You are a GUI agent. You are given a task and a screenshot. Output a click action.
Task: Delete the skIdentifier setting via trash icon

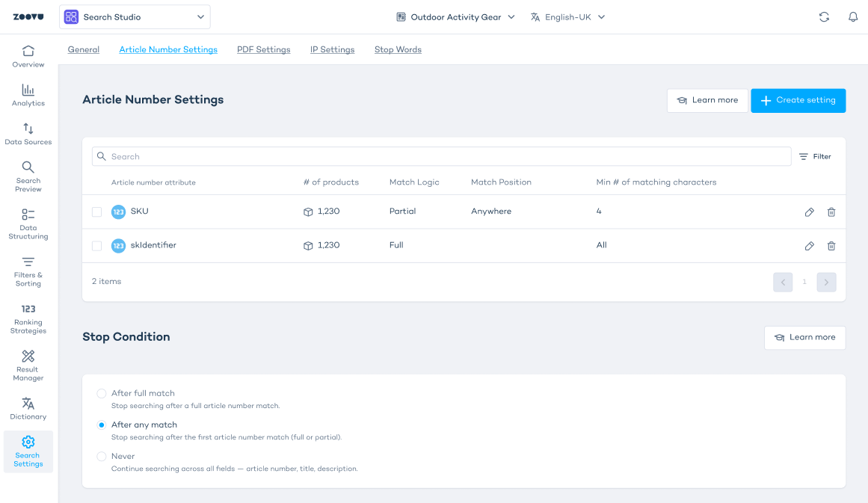(831, 246)
